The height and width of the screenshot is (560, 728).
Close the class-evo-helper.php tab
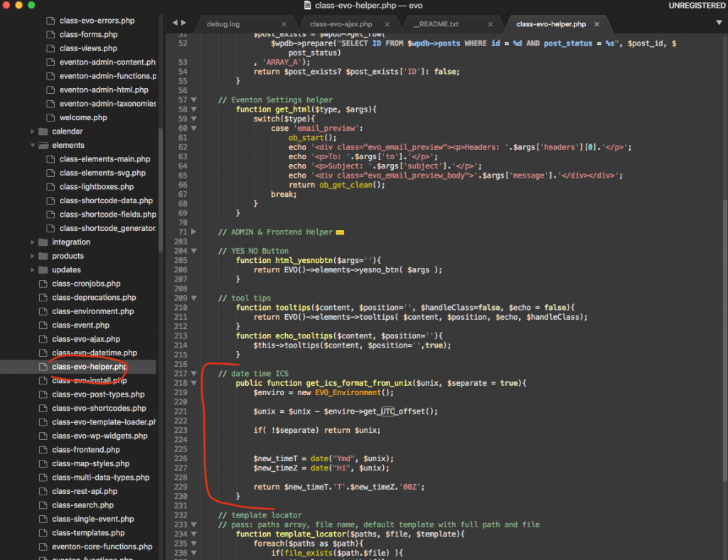click(x=596, y=24)
